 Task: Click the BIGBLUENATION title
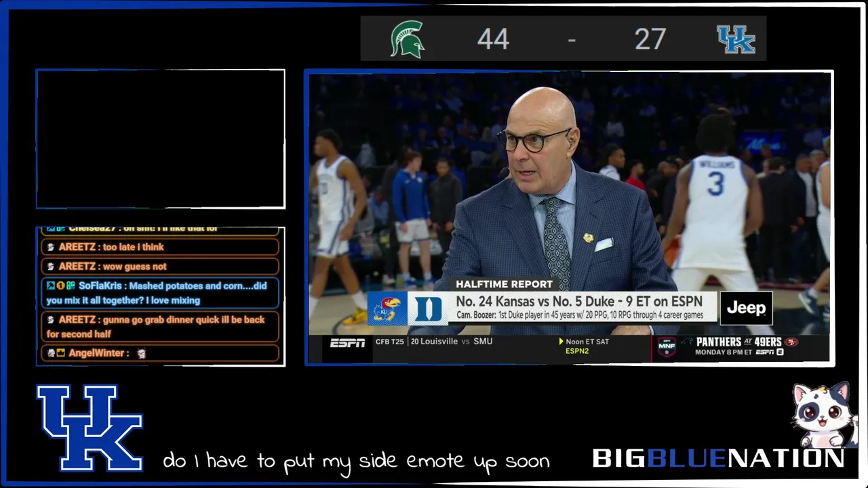(718, 459)
